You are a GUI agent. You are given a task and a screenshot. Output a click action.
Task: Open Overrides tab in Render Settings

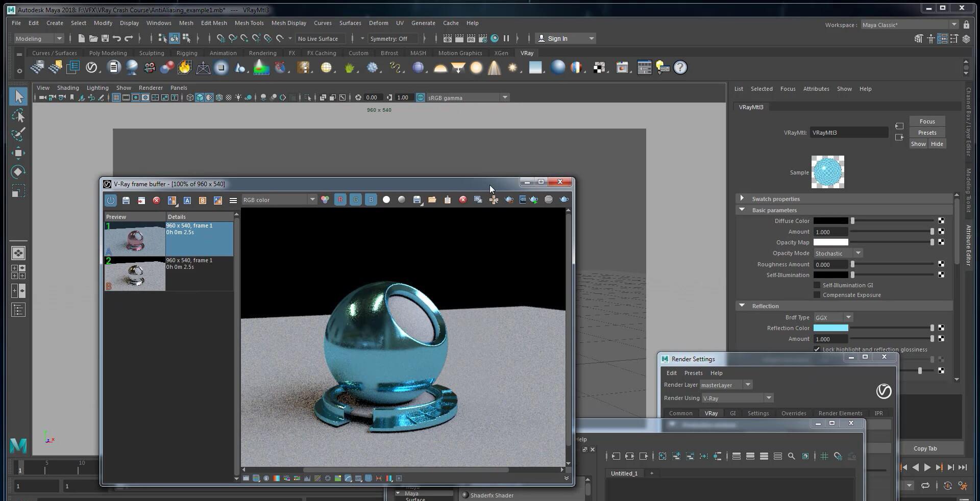pyautogui.click(x=794, y=413)
